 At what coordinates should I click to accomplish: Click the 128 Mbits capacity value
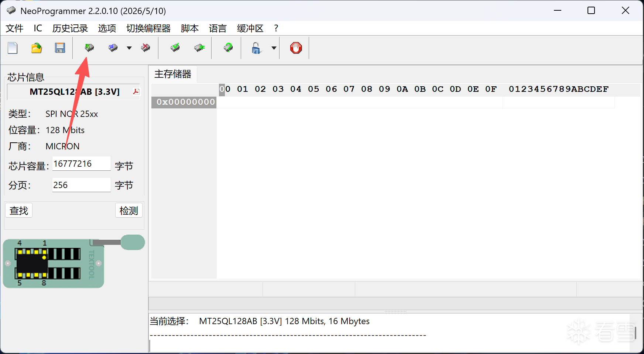pos(65,130)
